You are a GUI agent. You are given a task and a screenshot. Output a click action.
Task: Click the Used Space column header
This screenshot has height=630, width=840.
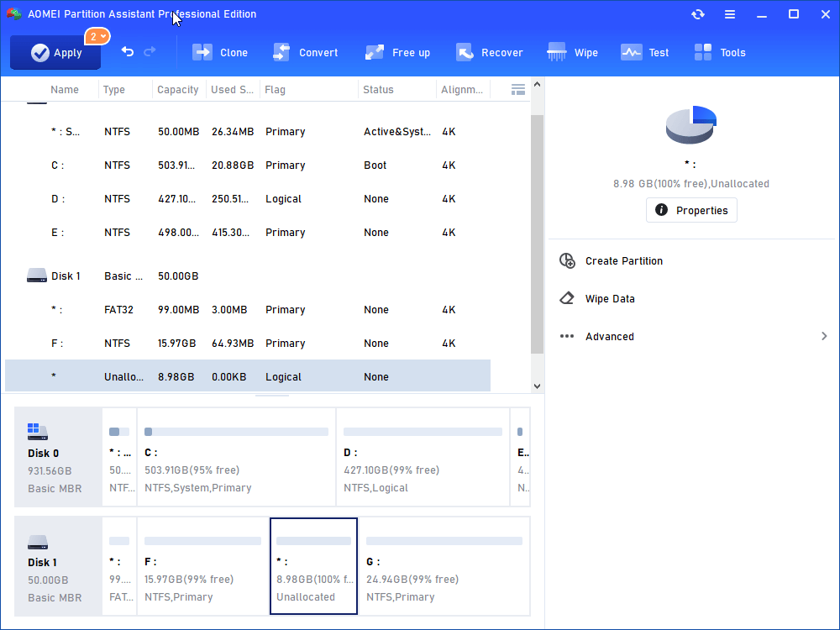pos(232,90)
